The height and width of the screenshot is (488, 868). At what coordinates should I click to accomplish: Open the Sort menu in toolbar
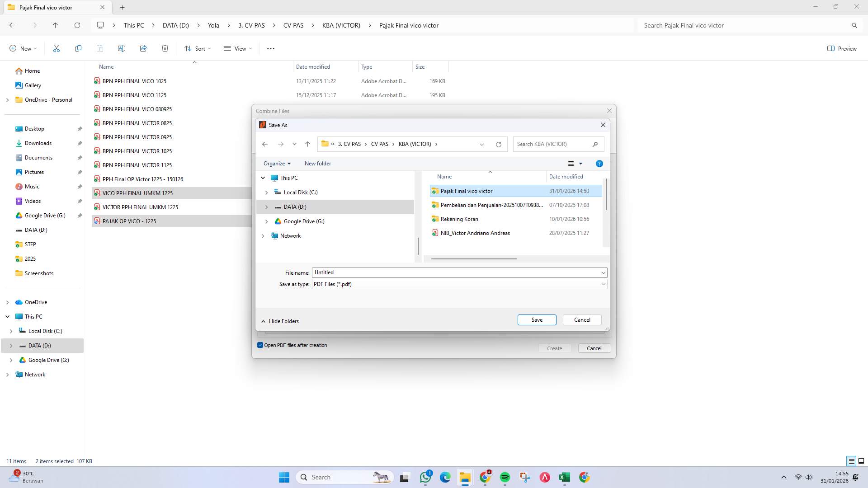coord(198,48)
